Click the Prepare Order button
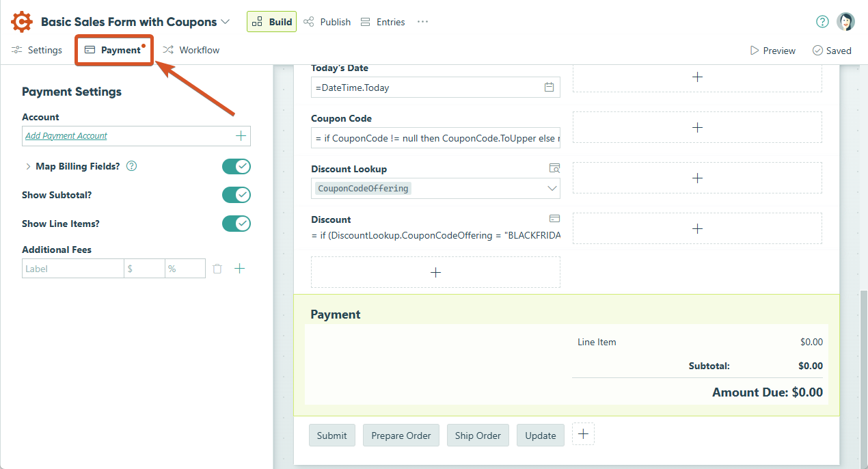The height and width of the screenshot is (469, 868). (x=401, y=435)
